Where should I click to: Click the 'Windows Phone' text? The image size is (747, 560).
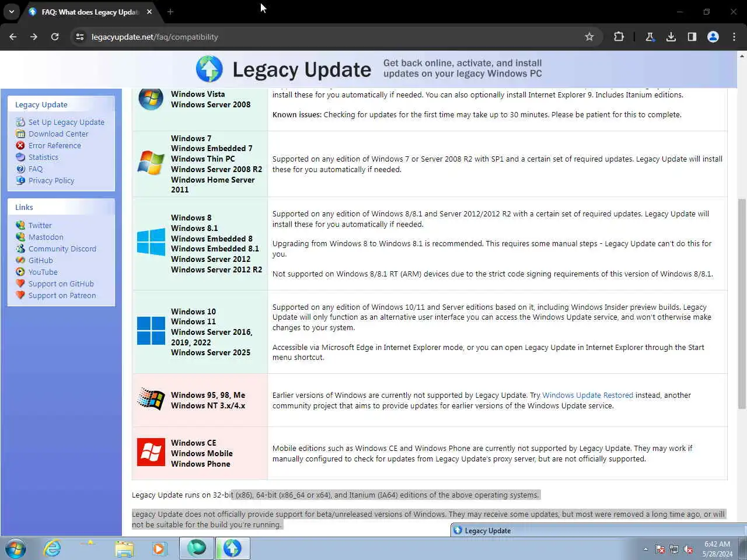pyautogui.click(x=201, y=464)
